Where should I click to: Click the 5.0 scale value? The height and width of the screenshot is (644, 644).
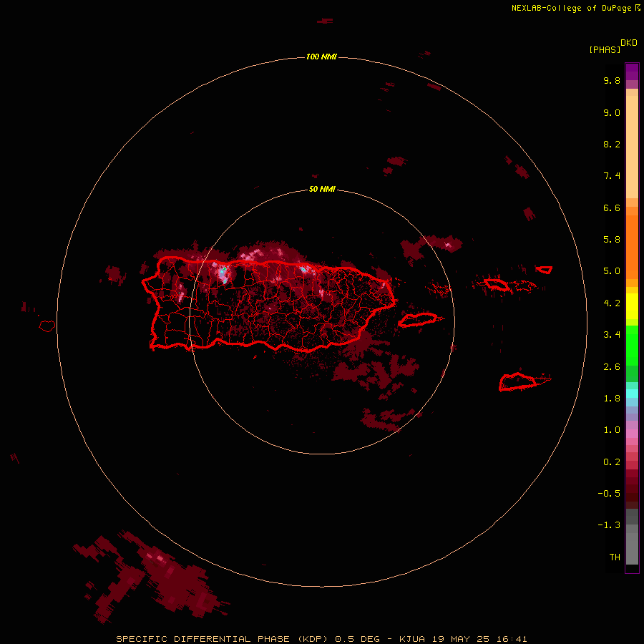tap(612, 271)
